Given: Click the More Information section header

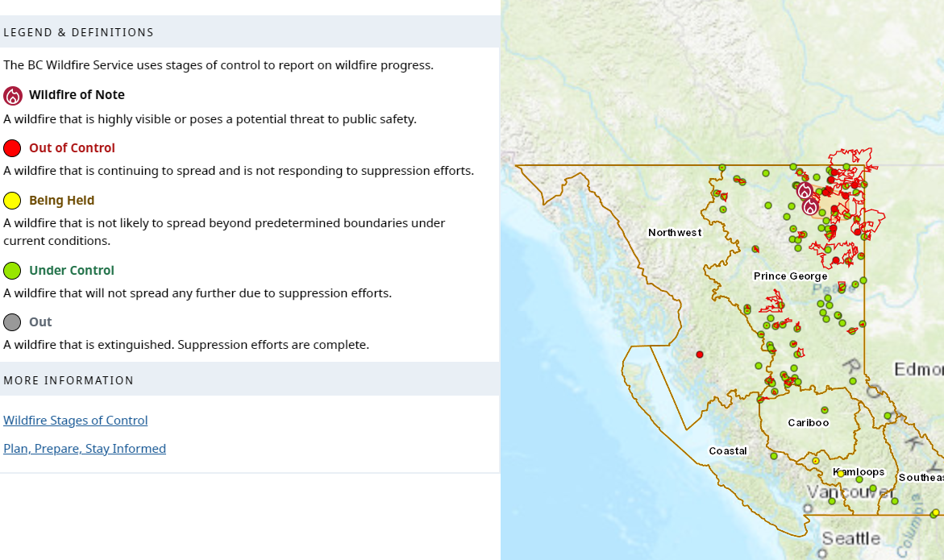Looking at the screenshot, I should point(69,380).
